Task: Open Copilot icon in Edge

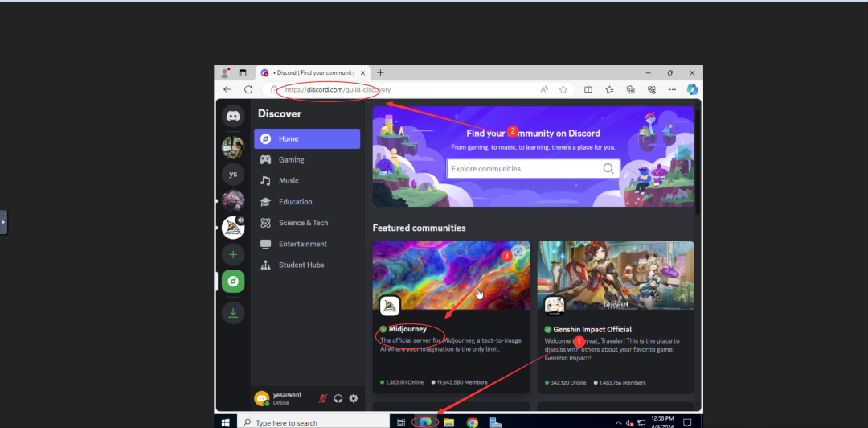Action: (x=693, y=89)
